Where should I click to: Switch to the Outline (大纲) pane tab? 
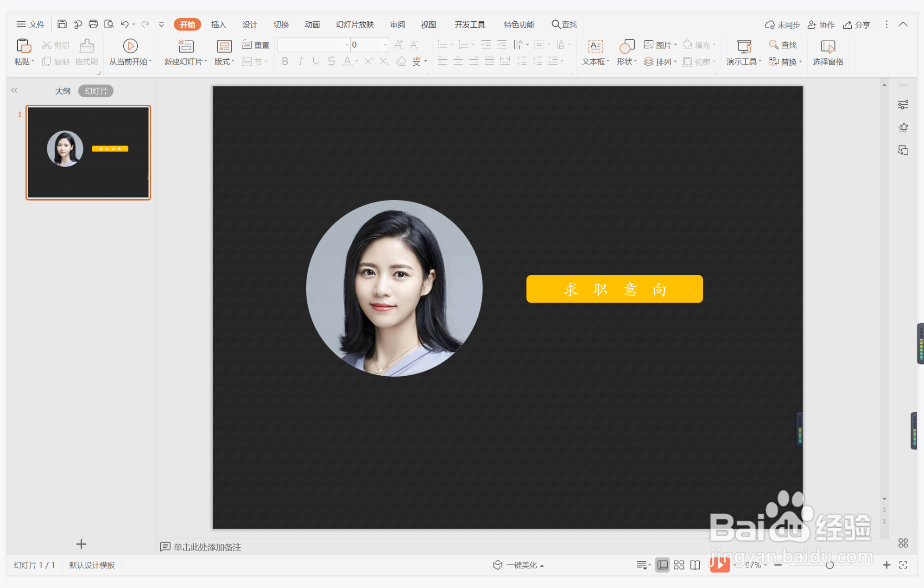63,91
